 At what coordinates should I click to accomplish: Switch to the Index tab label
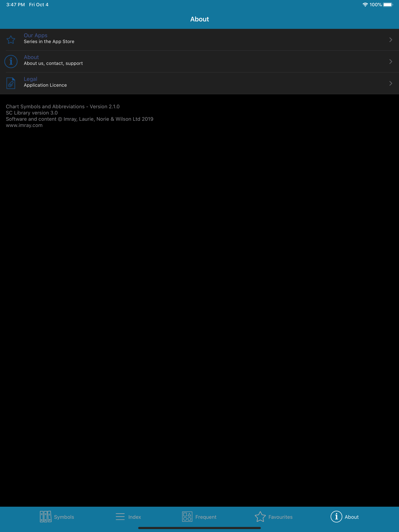134,517
